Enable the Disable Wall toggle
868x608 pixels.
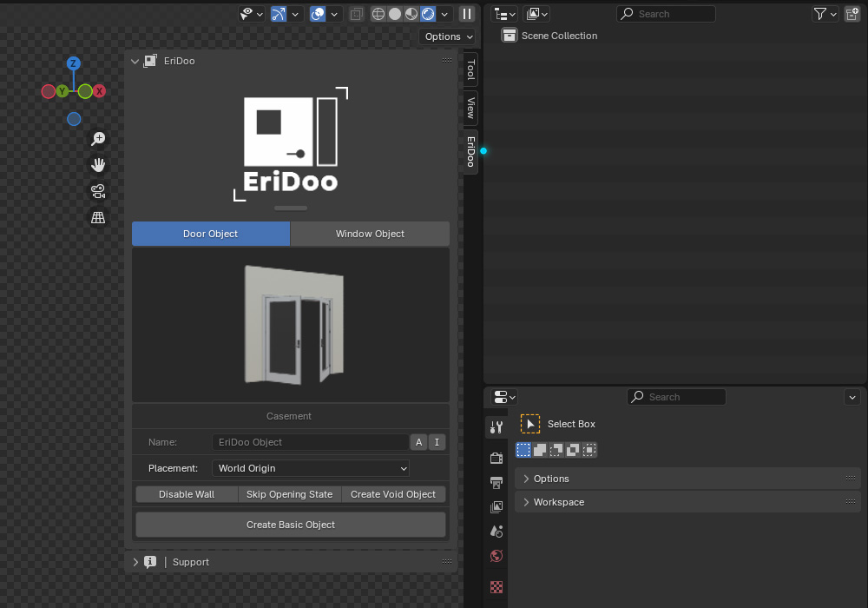[187, 494]
